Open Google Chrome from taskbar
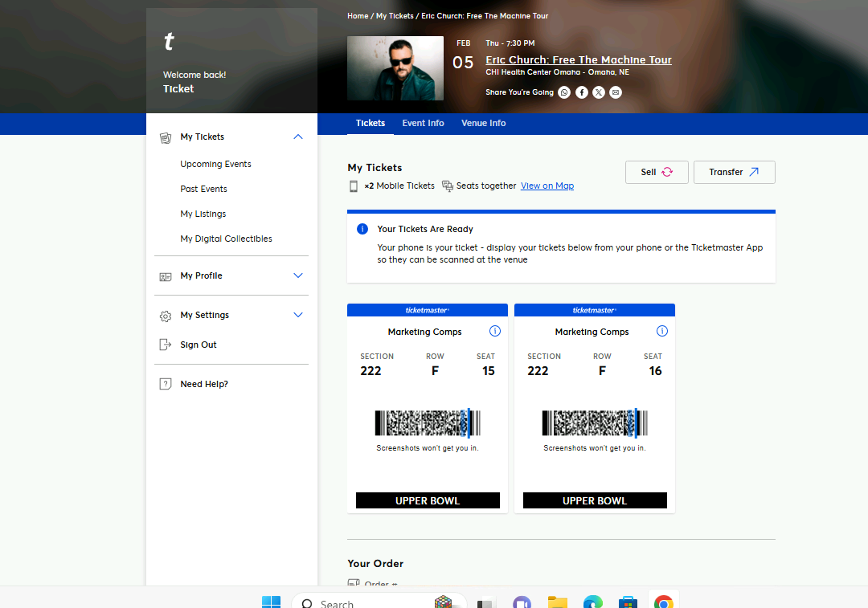The image size is (868, 608). click(x=664, y=602)
